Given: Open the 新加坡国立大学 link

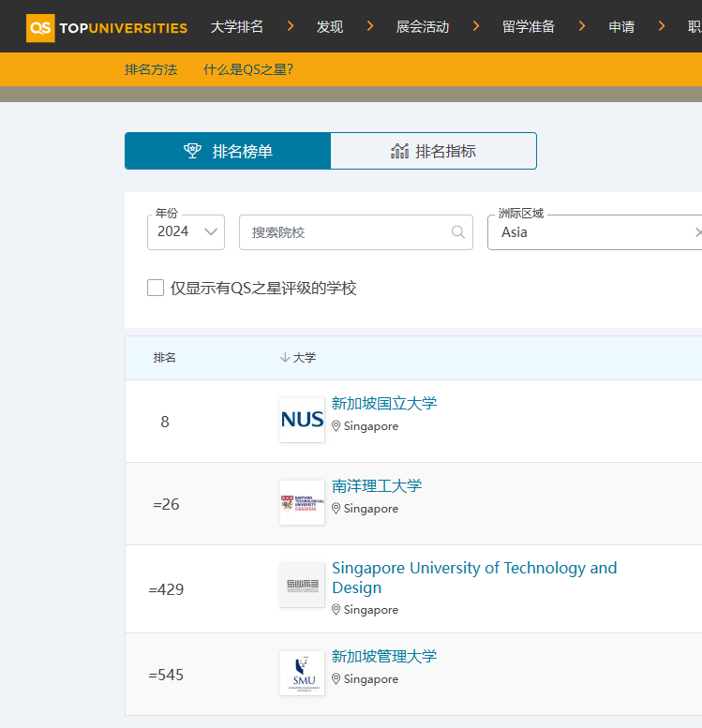Looking at the screenshot, I should pyautogui.click(x=384, y=403).
